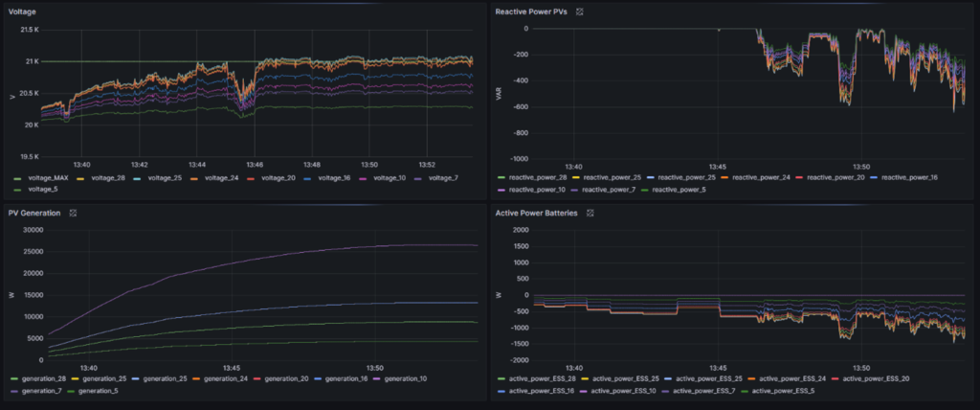The width and height of the screenshot is (980, 410).
Task: Click the icon beside Active Power Batteries title
Action: (x=590, y=212)
